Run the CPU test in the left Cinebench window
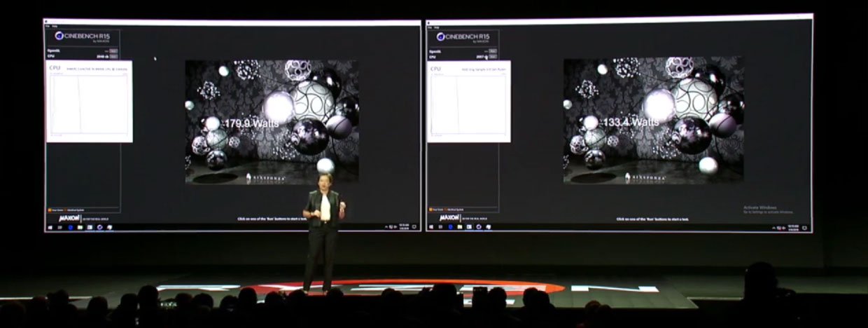This screenshot has height=328, width=868. pos(113,57)
